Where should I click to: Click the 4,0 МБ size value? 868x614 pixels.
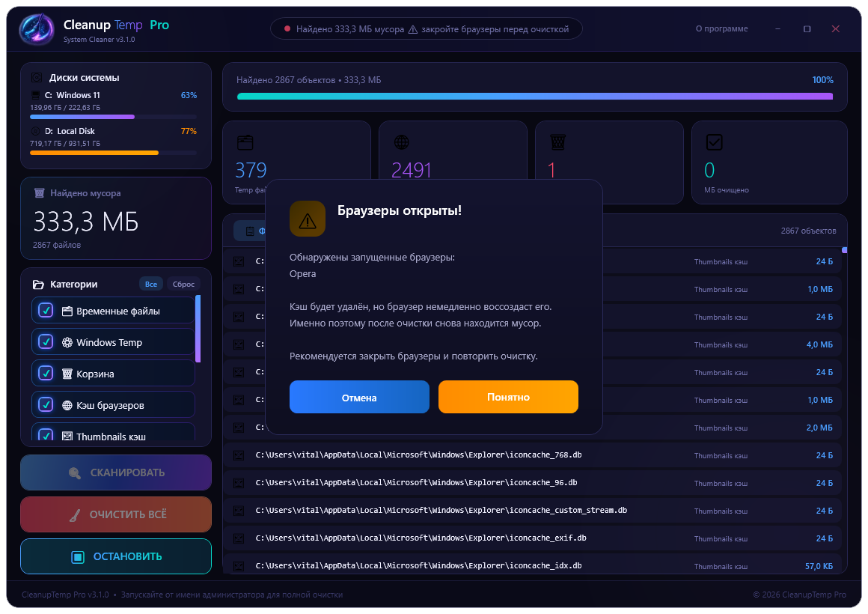click(819, 344)
